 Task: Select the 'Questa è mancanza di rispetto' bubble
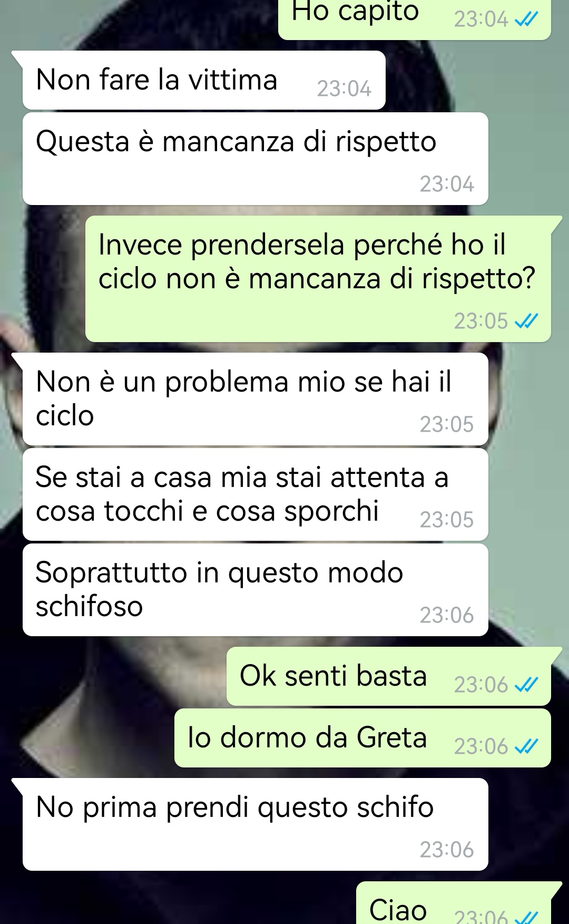[x=256, y=159]
